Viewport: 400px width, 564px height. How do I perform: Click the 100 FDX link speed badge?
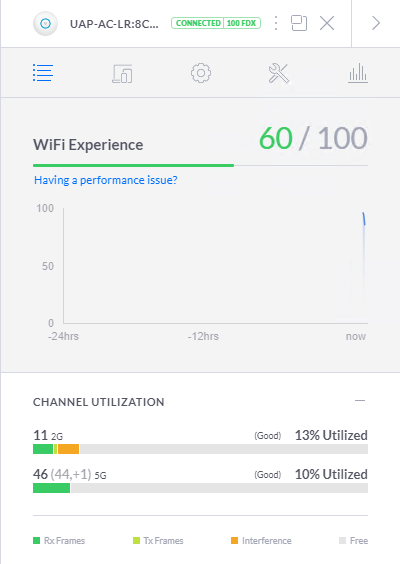(242, 23)
